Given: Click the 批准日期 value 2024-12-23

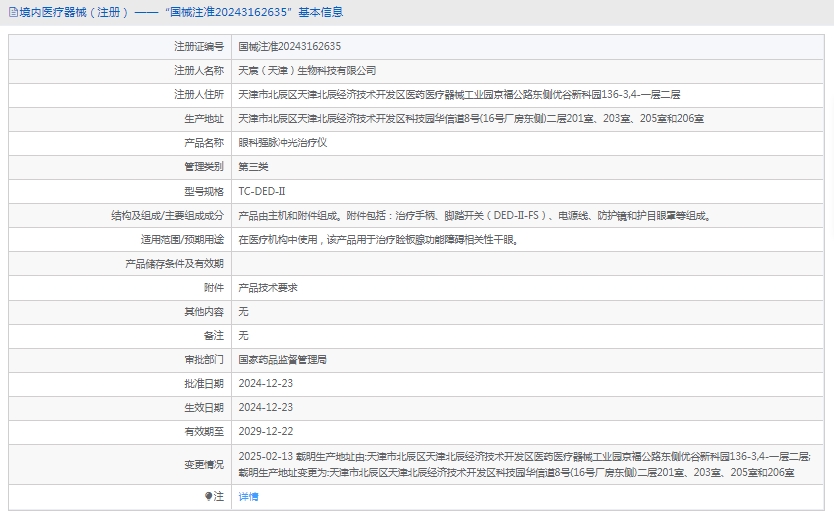Looking at the screenshot, I should (x=265, y=383).
